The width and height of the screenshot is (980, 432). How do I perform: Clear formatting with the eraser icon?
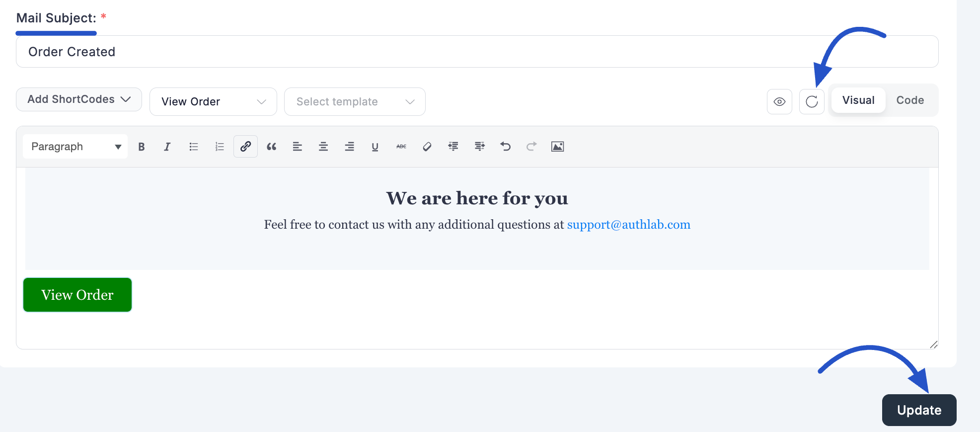[x=427, y=147]
